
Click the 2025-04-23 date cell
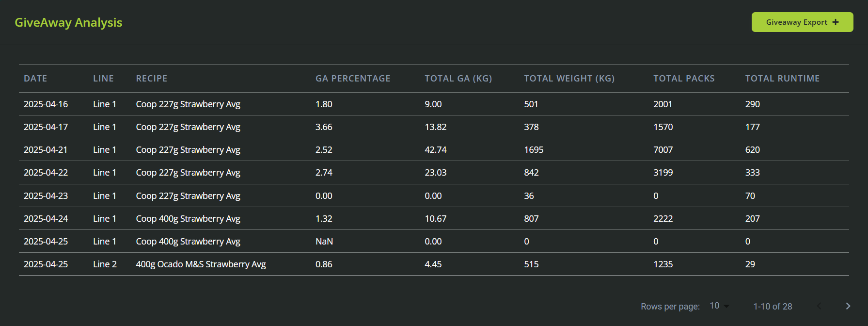pyautogui.click(x=46, y=196)
